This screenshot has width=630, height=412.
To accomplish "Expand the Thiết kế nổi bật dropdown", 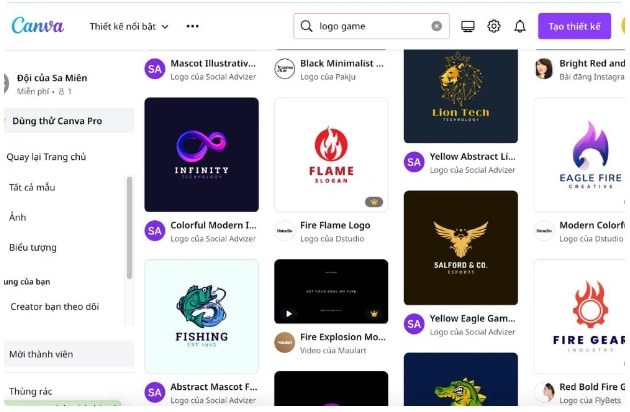I will pos(129,27).
